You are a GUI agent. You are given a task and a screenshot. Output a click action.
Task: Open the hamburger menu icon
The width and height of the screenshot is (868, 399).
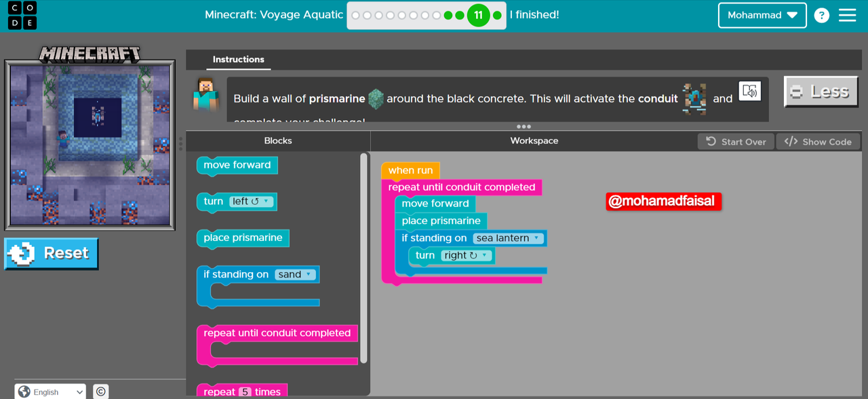848,15
